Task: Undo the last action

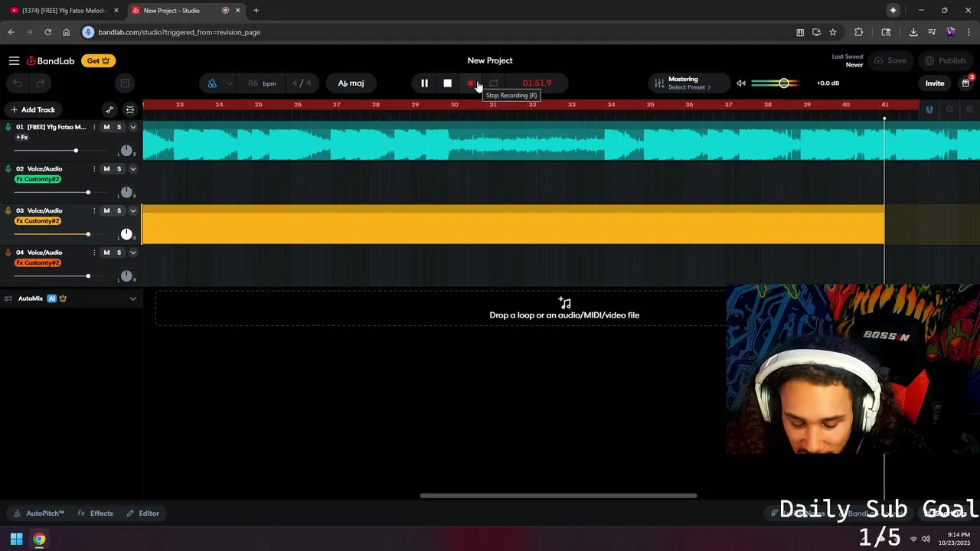Action: [x=18, y=83]
